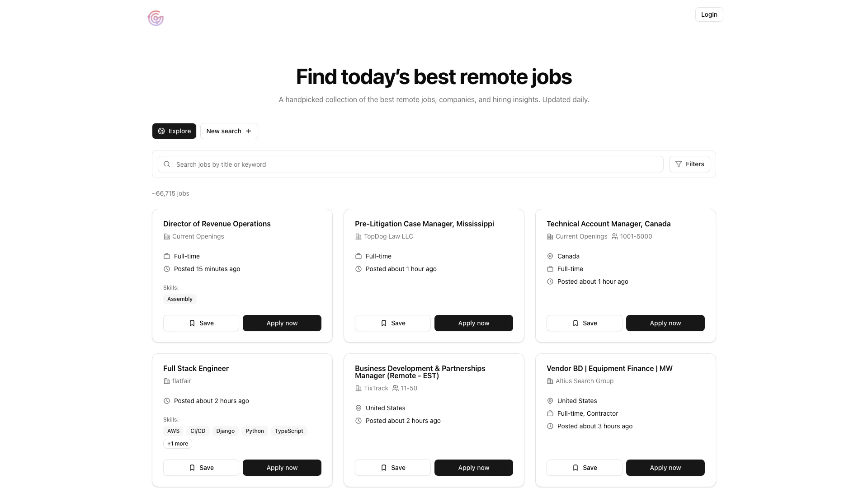Screen dimensions: 868x488
Task: Click bookmark icon on Director of Revenue Operations
Action: click(x=192, y=323)
